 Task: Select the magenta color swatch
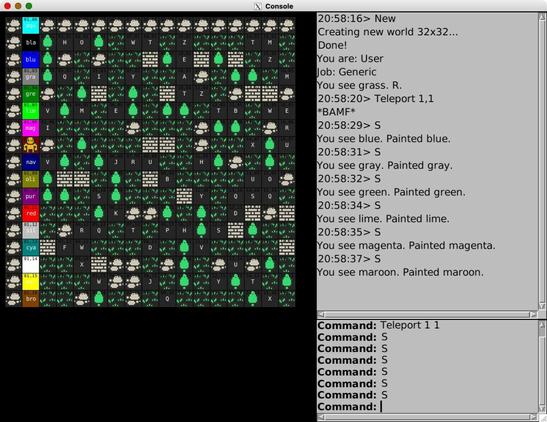pyautogui.click(x=31, y=128)
